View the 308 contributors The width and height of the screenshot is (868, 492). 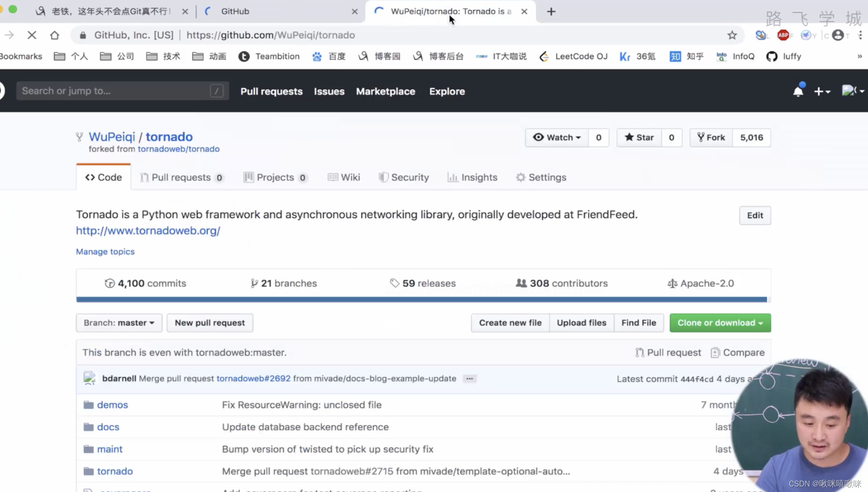point(562,283)
